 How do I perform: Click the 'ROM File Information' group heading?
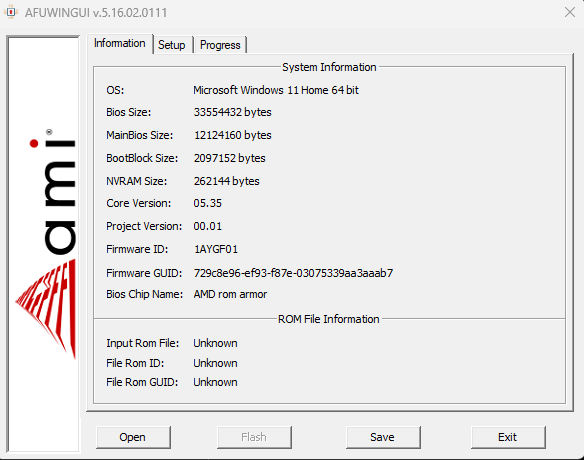pos(328,319)
